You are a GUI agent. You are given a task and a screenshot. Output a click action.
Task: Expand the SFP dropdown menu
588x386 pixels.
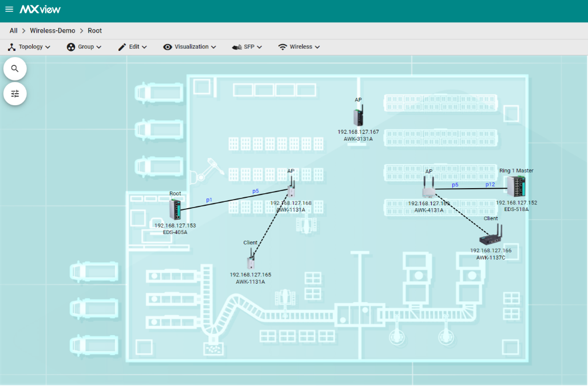point(247,47)
